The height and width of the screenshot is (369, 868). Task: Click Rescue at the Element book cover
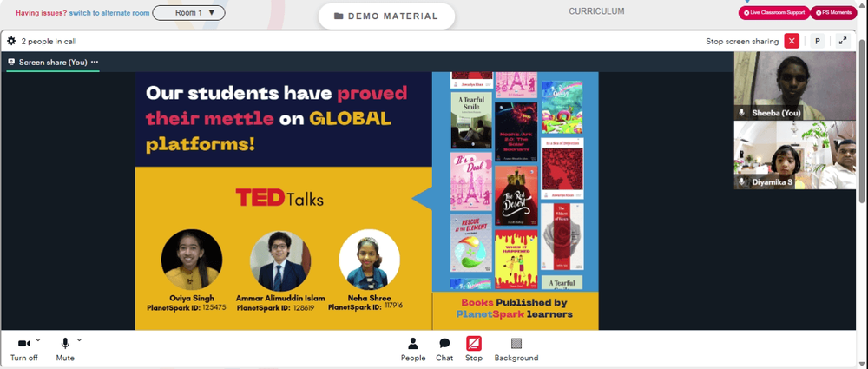471,243
